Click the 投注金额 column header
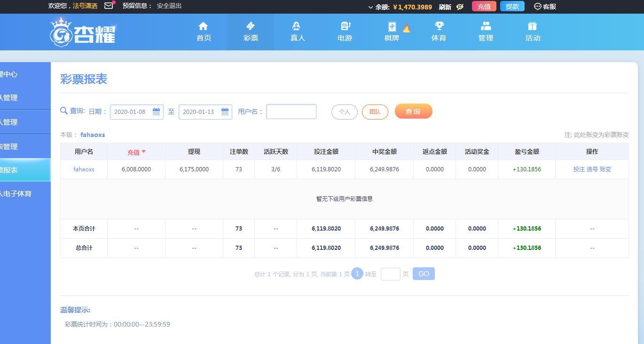Screen dimensions: 644x344 326,152
